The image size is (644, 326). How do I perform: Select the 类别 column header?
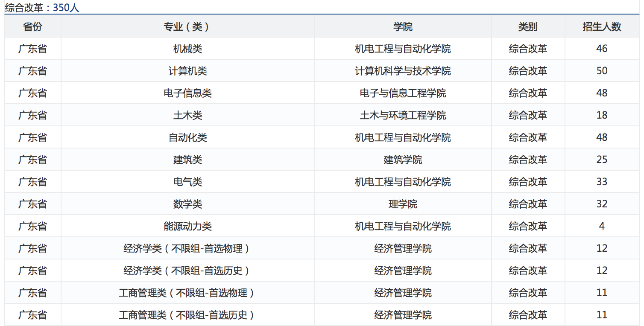coord(528,26)
